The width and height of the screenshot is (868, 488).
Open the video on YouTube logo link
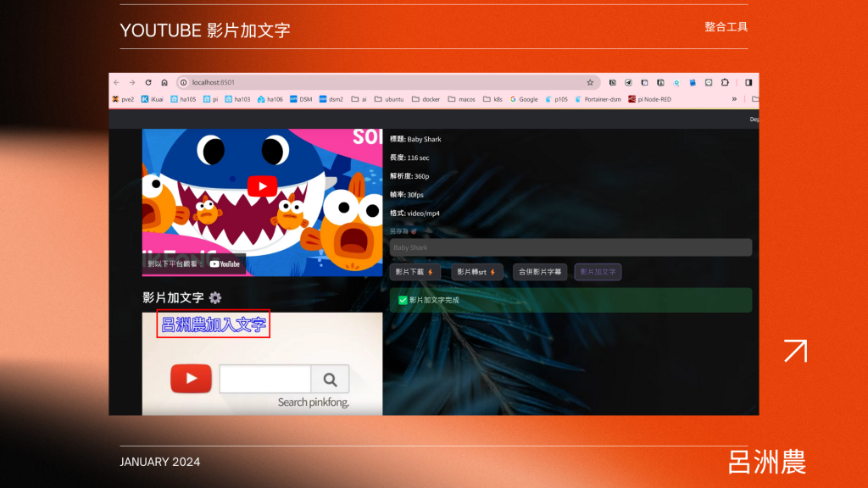(225, 264)
